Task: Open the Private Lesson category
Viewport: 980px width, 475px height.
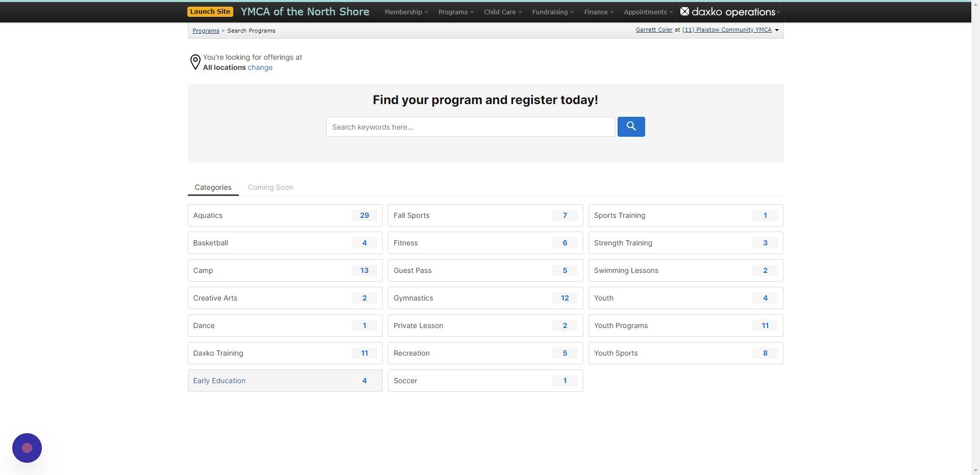Action: (485, 326)
